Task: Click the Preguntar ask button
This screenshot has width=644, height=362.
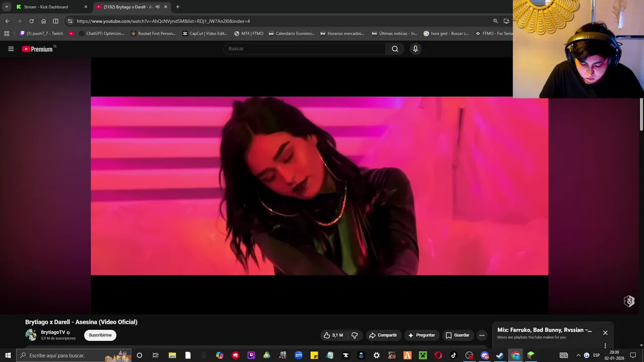Action: click(x=422, y=335)
